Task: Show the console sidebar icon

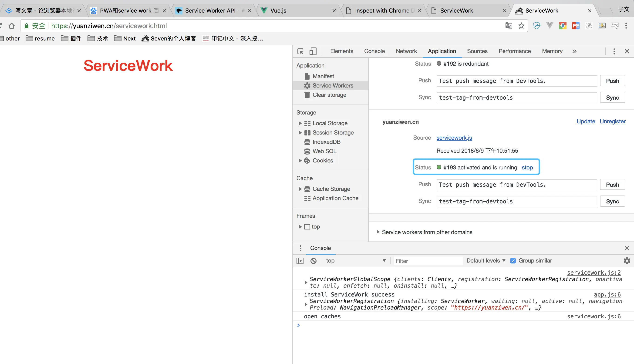Action: (x=300, y=261)
